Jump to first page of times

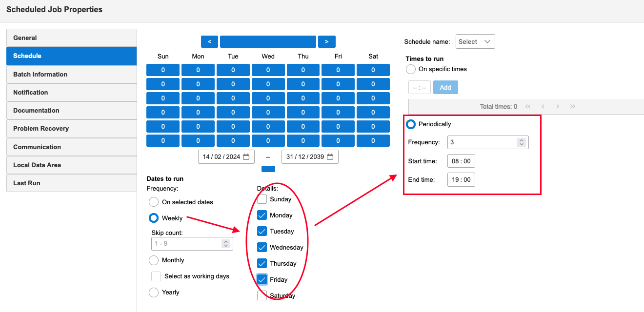coord(528,106)
